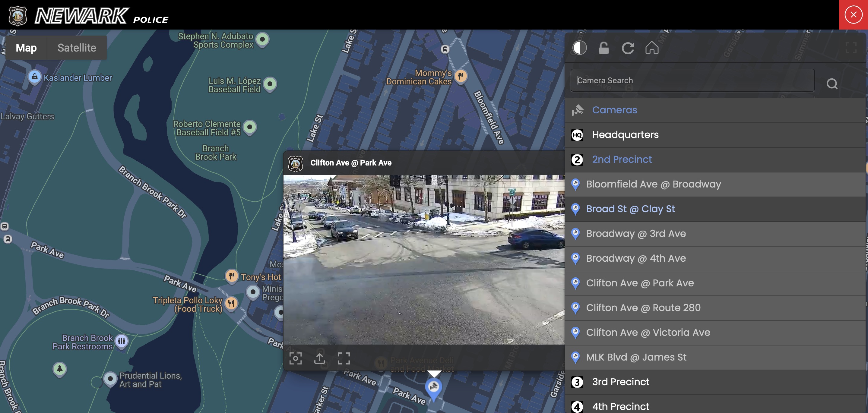Image resolution: width=868 pixels, height=413 pixels.
Task: Select the Broadway @ 3rd Ave camera
Action: 636,233
